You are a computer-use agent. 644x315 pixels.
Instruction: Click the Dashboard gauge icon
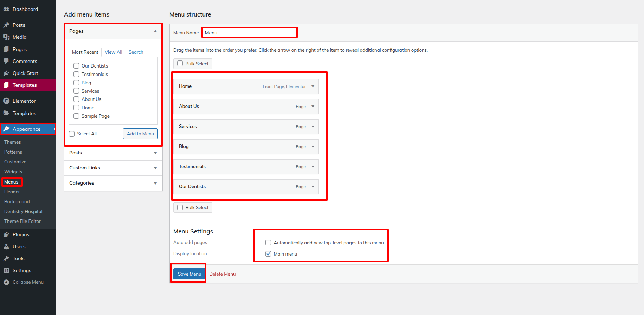[x=6, y=9]
